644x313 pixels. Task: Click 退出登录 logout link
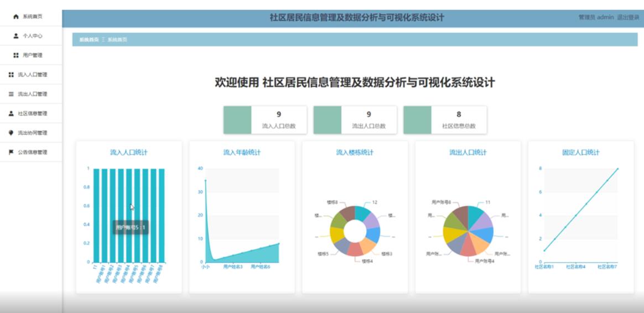click(628, 17)
